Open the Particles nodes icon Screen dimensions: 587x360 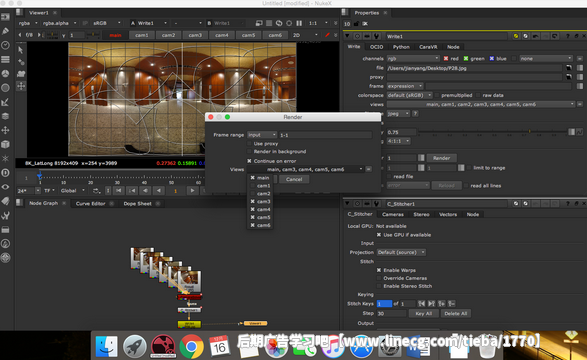pyautogui.click(x=5, y=159)
